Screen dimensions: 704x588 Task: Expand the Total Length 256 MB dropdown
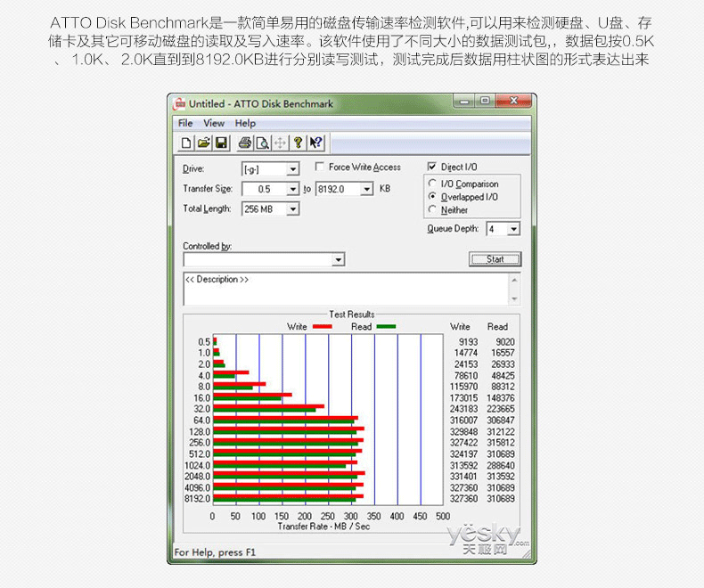pos(292,208)
